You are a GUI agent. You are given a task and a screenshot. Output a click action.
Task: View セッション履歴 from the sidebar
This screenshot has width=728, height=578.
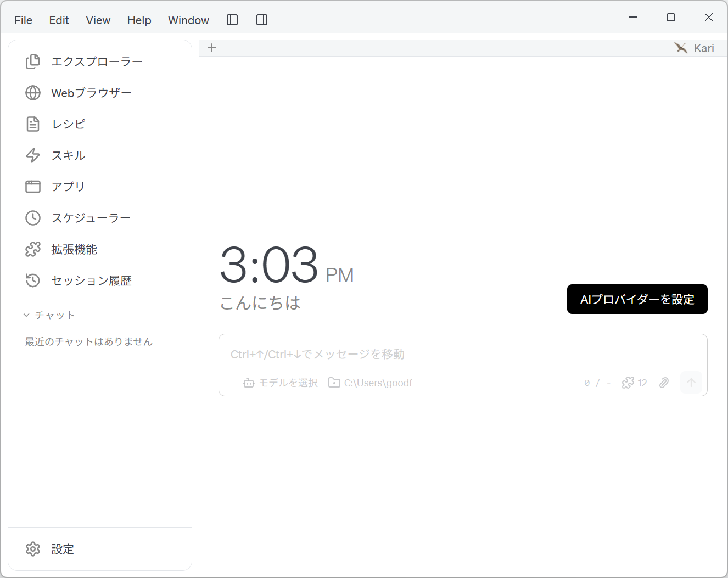(x=100, y=280)
